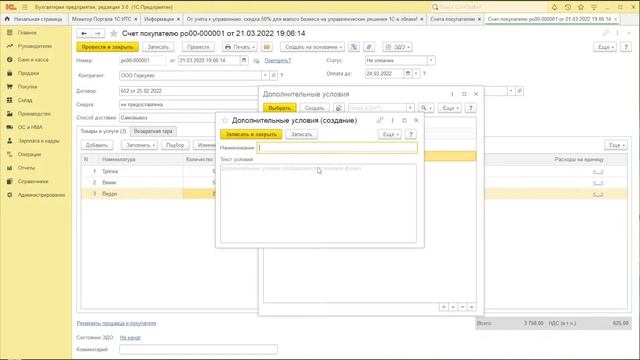Viewport: 640px width, 360px height.
Task: Open the magnifier search options dropdown
Action: tap(427, 108)
